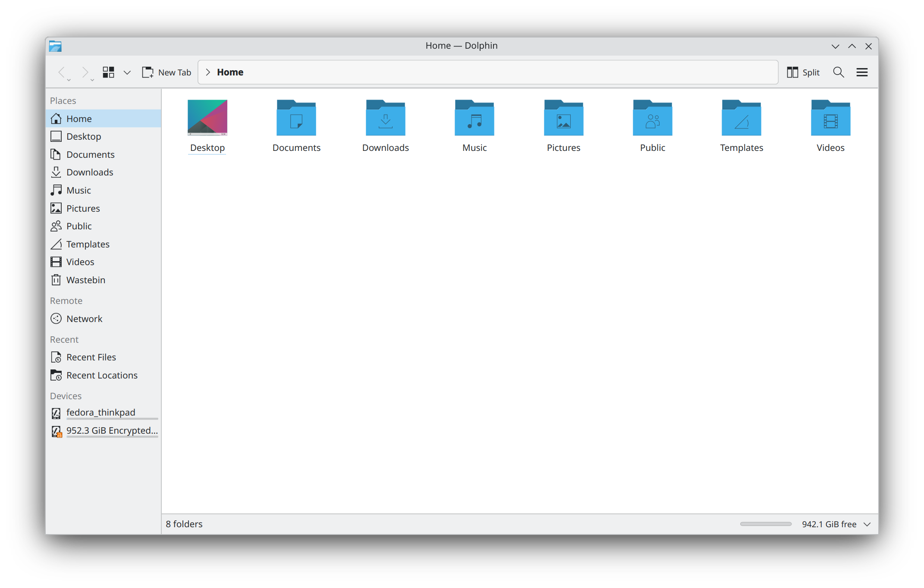
Task: Open Wastebin in Places panel
Action: tap(85, 280)
